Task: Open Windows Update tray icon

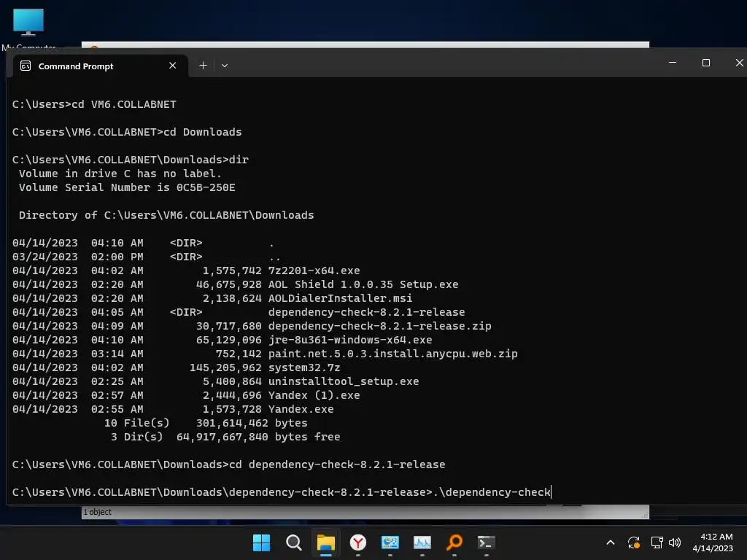Action: pyautogui.click(x=634, y=542)
